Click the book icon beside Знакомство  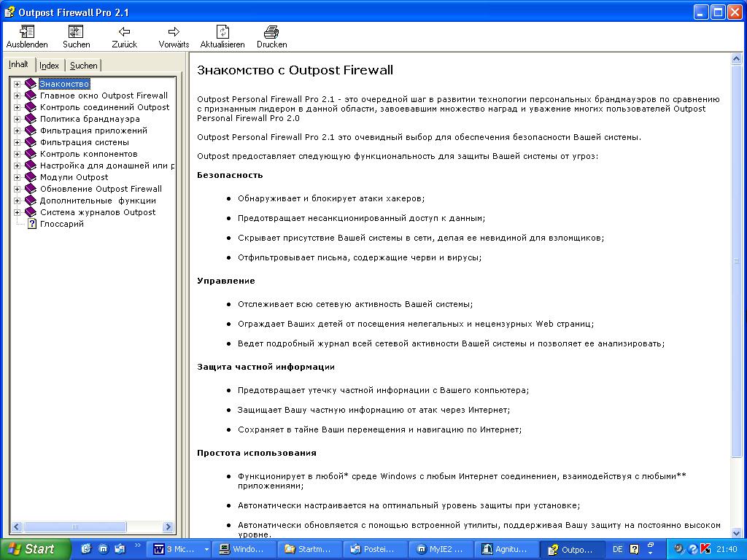pos(31,84)
